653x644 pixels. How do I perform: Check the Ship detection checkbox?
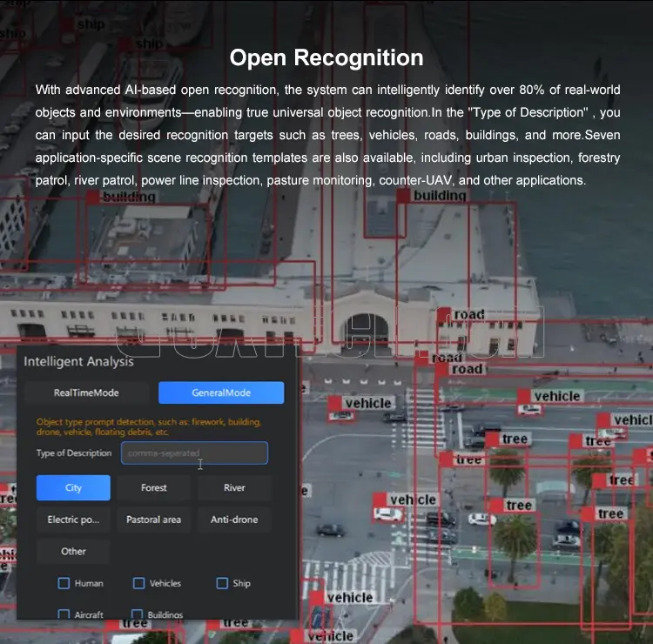coord(222,583)
